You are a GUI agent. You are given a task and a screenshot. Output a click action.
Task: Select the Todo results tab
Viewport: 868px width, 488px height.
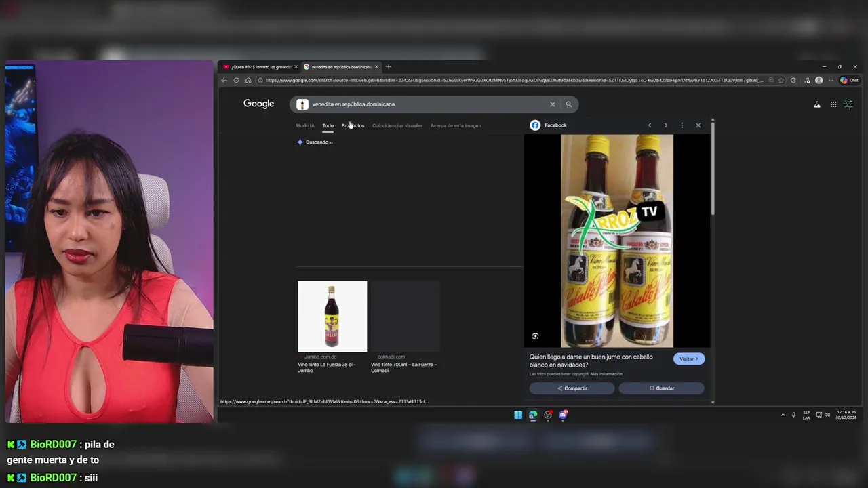click(328, 125)
